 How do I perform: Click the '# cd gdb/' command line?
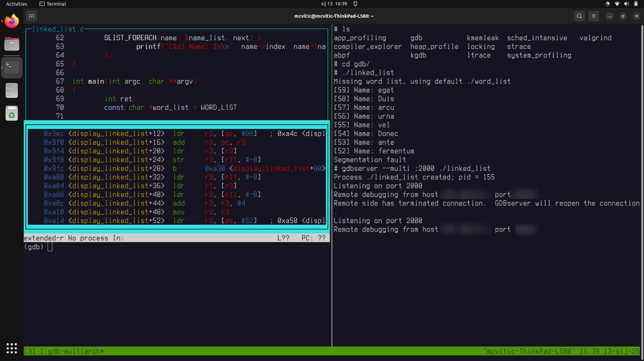(x=352, y=64)
